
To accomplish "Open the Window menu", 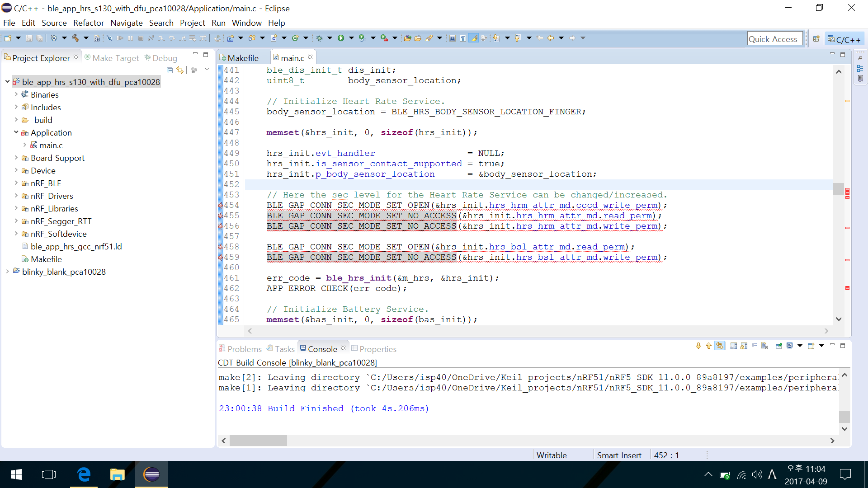I will [x=247, y=23].
